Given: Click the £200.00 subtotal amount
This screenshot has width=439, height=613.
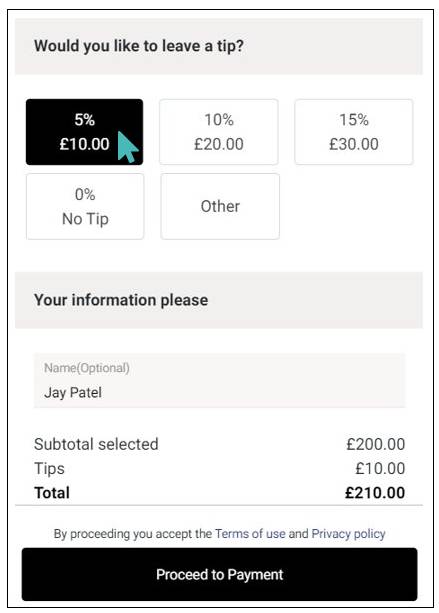Looking at the screenshot, I should 375,444.
